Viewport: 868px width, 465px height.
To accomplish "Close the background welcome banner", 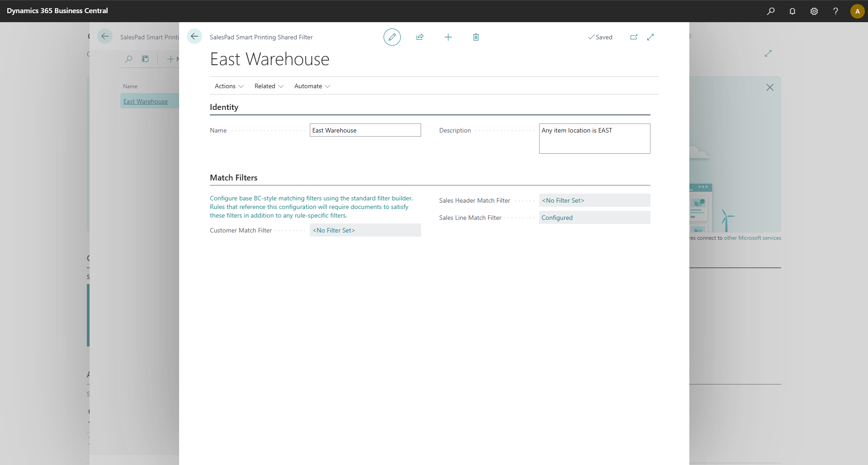I will click(770, 87).
